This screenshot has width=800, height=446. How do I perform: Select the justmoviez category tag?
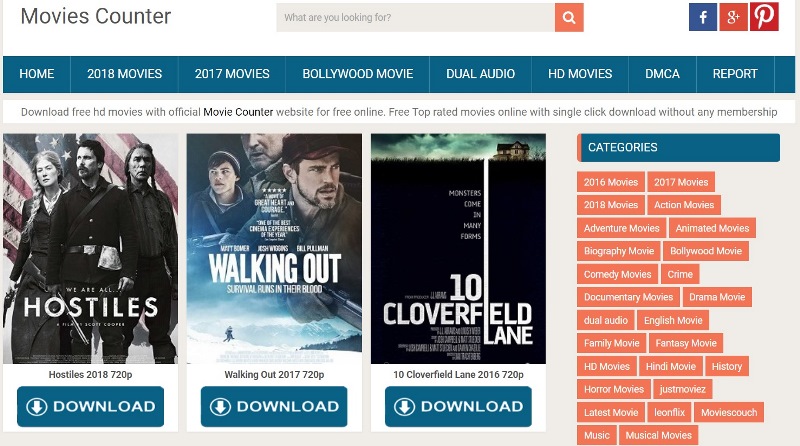tap(683, 389)
